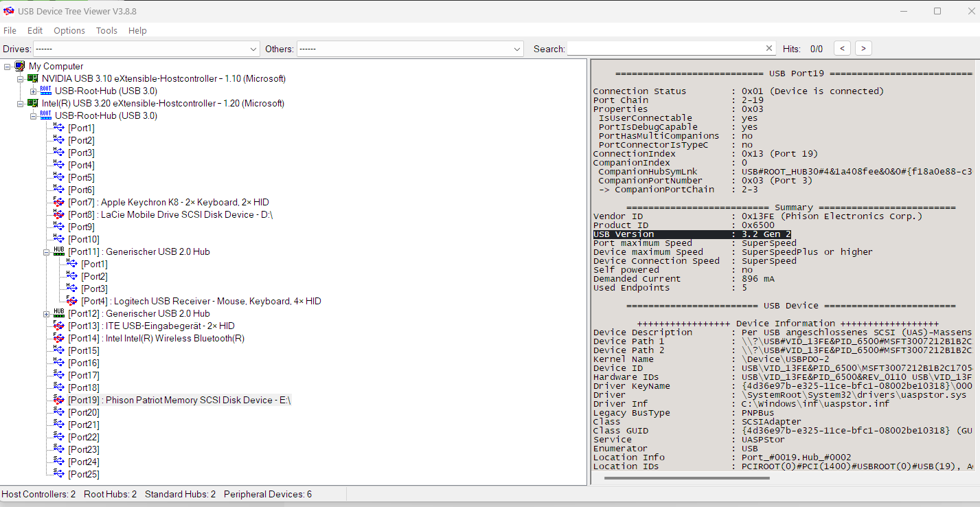Click the Port19 Phison Patriot Memory icon
This screenshot has height=507, width=980.
pos(59,401)
